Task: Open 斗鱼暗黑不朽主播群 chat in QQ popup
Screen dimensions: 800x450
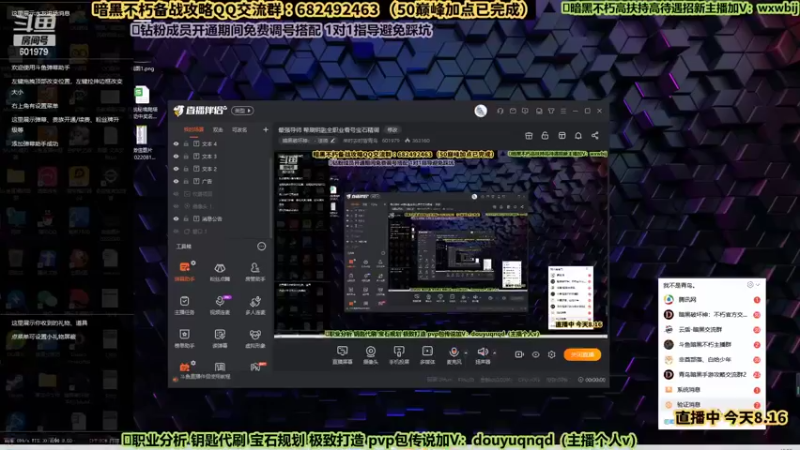Action: (x=712, y=344)
